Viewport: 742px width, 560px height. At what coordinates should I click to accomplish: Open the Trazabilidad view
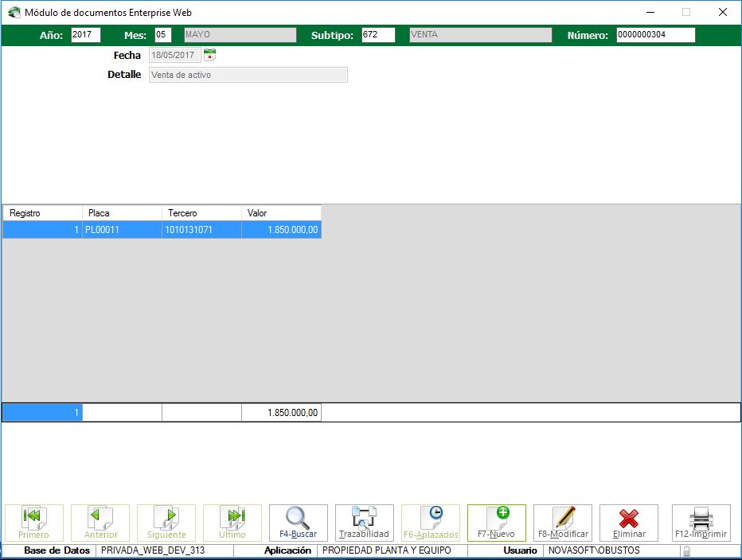pyautogui.click(x=365, y=523)
